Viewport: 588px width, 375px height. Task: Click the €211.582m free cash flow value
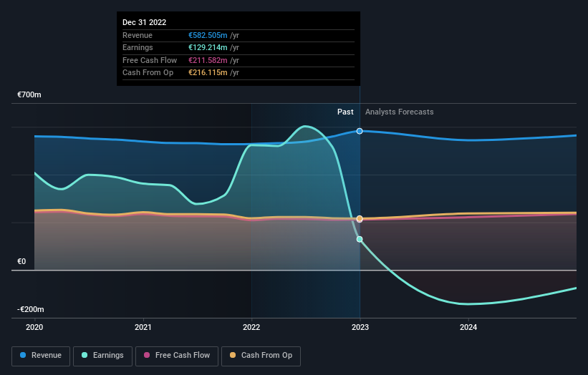click(x=208, y=60)
